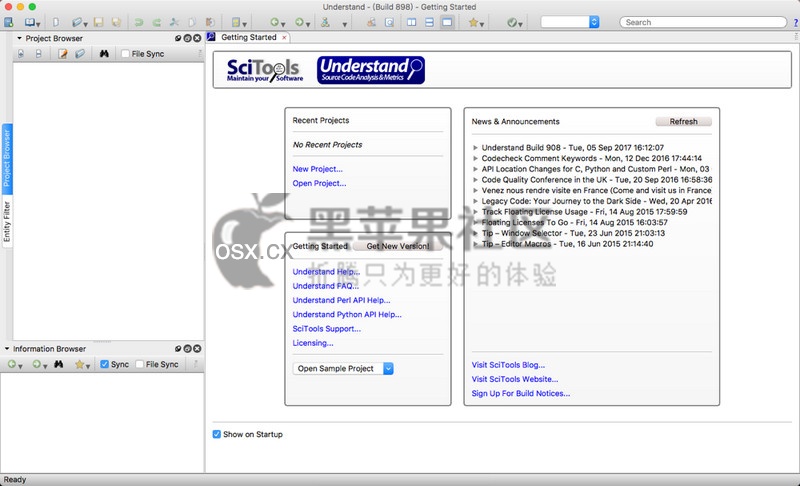This screenshot has height=486, width=800.
Task: Click the Save All toolbar icon
Action: [x=116, y=22]
